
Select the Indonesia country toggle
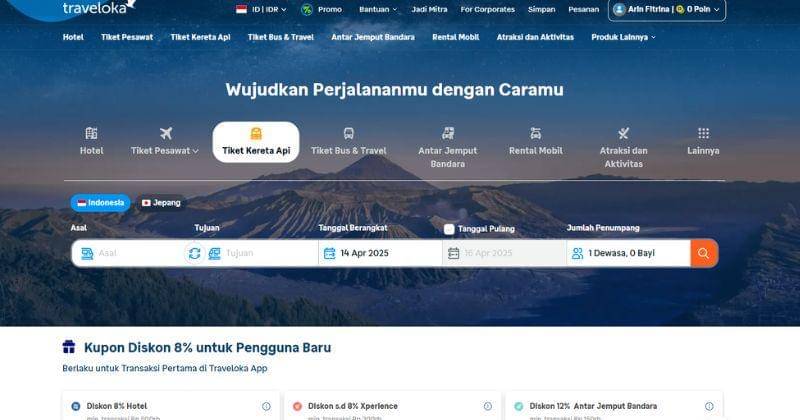[x=101, y=203]
